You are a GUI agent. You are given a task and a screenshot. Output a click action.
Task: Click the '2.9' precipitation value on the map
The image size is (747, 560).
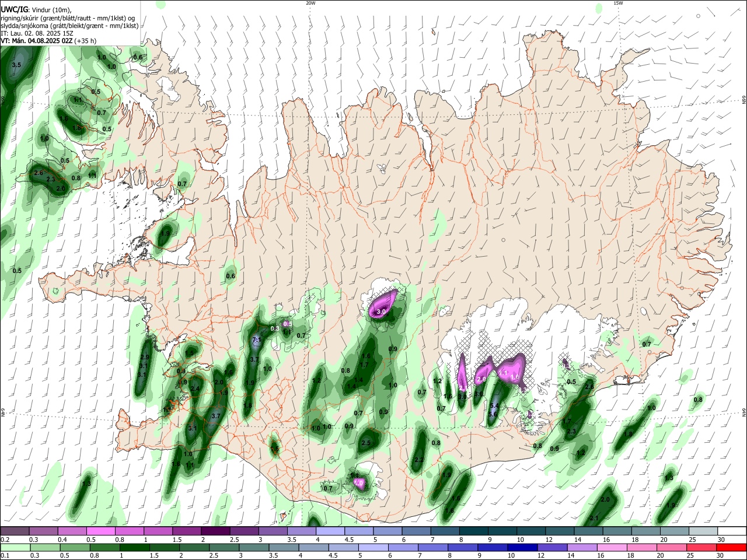tap(145, 357)
